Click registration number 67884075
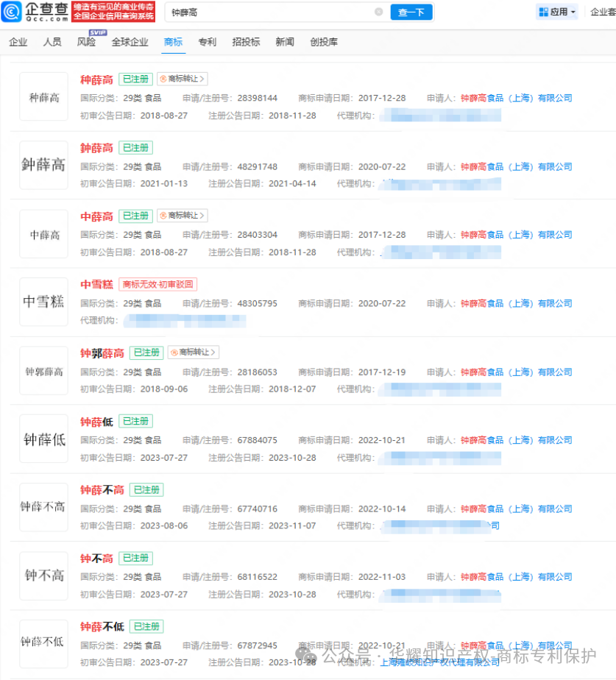The width and height of the screenshot is (616, 680). coord(258,440)
